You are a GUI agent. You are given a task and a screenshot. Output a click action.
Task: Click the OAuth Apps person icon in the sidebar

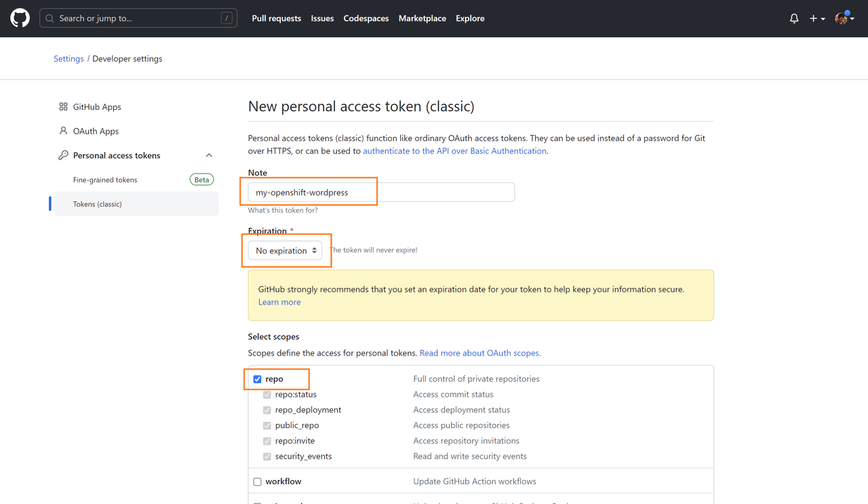pyautogui.click(x=63, y=131)
